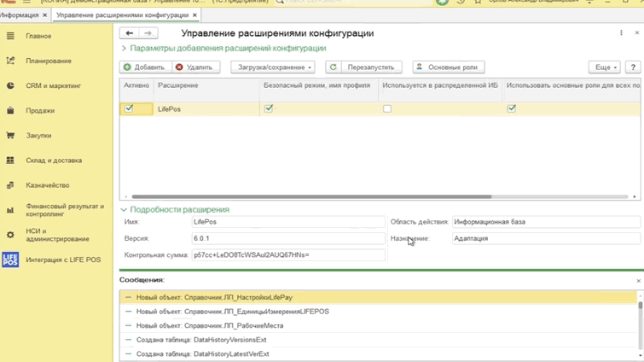Toggle Использовать основные роли checkbox for LifePos
Screen dimensions: 644x362
(x=511, y=108)
